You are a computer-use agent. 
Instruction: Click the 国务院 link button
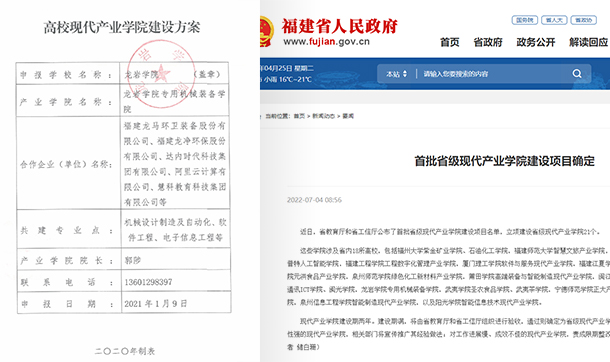524,20
